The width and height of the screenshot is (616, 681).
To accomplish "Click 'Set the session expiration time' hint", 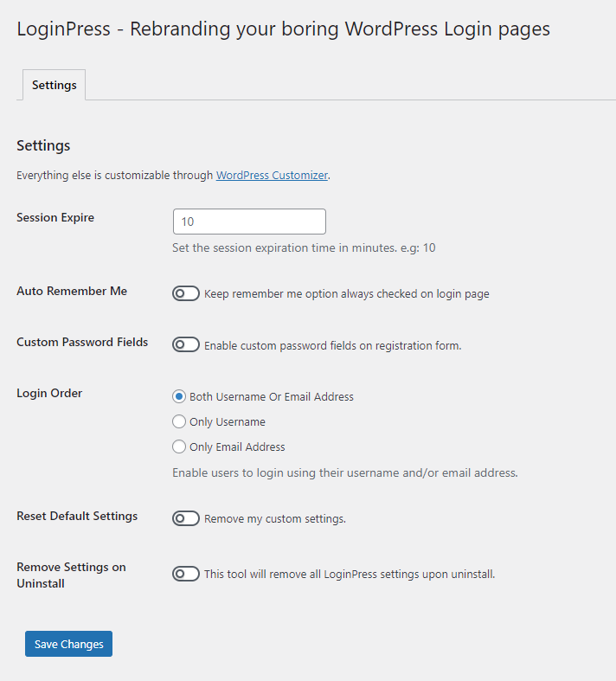I will pos(304,247).
